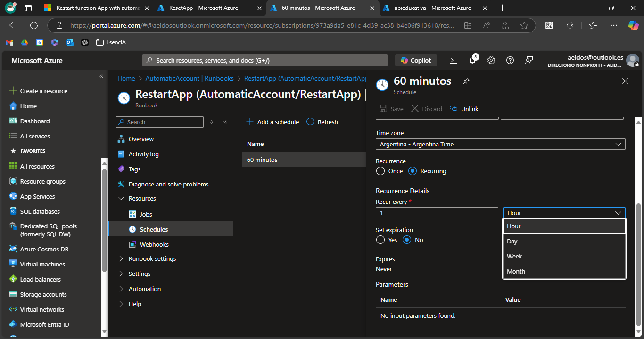644x339 pixels.
Task: Open Dashboard from the portal sidebar
Action: click(35, 121)
